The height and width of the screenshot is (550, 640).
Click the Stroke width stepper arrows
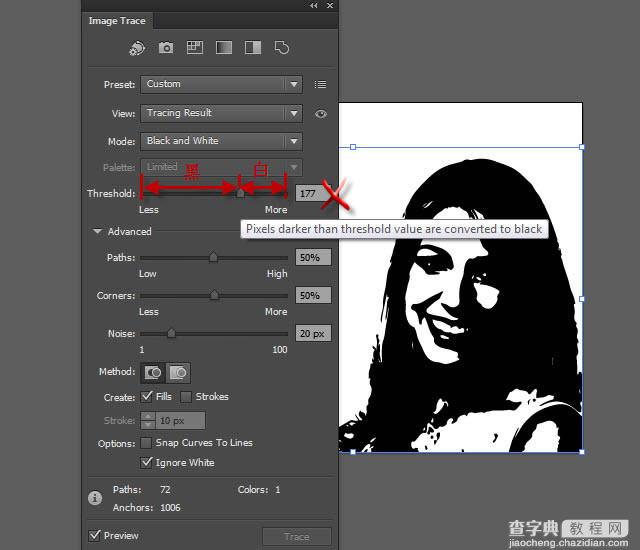coord(148,420)
